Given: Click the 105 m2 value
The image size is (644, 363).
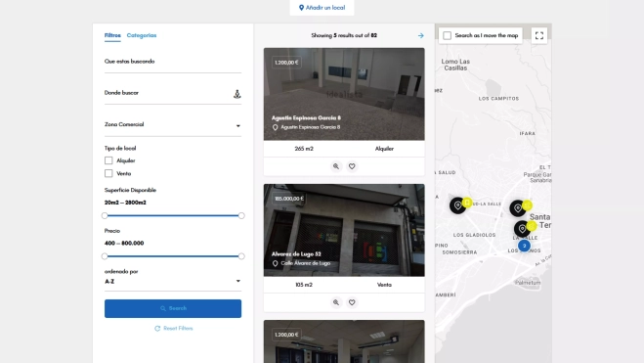Looking at the screenshot, I should point(304,285).
